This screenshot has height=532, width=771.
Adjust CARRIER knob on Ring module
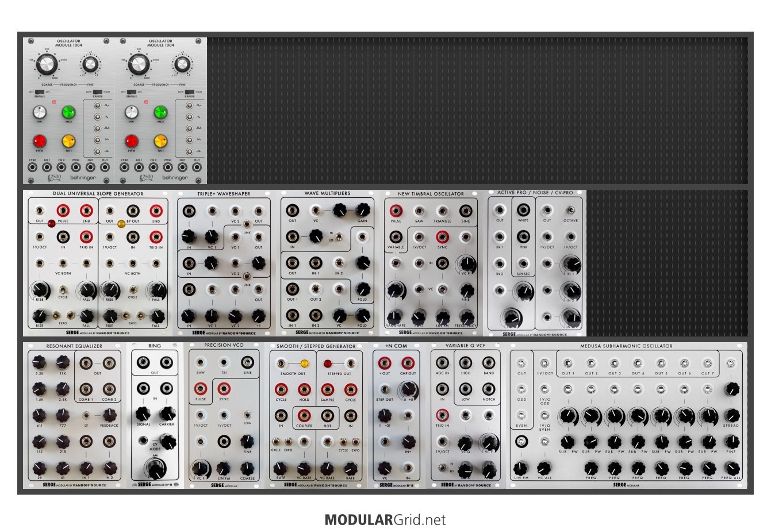(x=167, y=414)
